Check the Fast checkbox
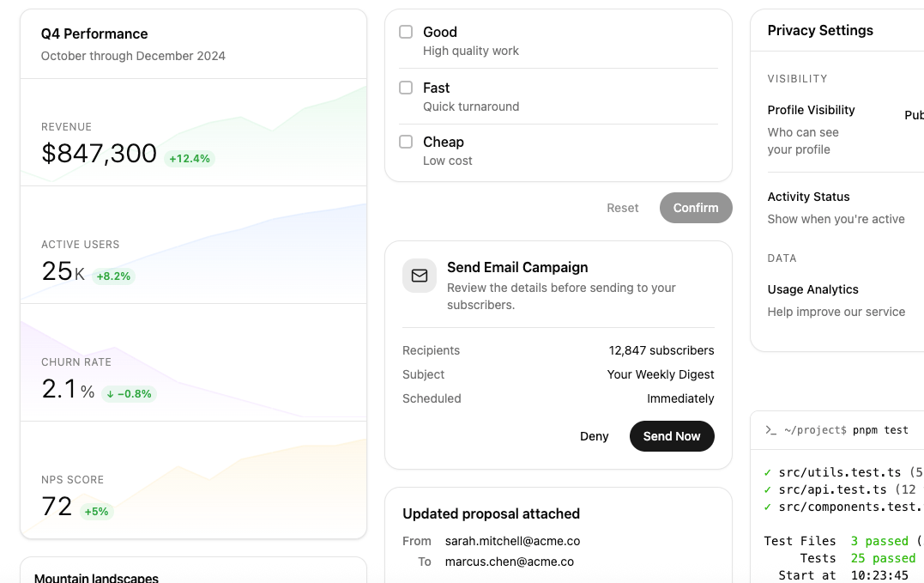Image resolution: width=924 pixels, height=583 pixels. [406, 88]
